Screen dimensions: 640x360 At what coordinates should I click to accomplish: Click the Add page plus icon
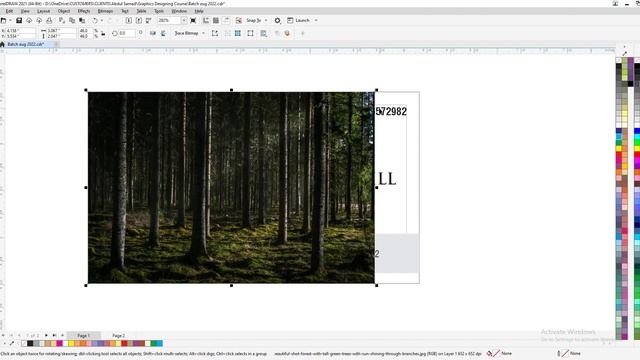coord(62,336)
